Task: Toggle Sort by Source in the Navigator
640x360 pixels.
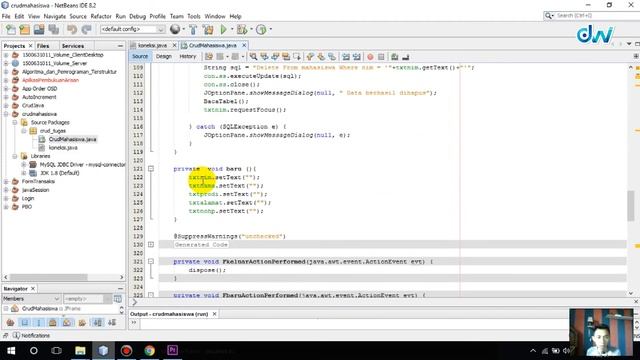Action: pyautogui.click(x=112, y=323)
